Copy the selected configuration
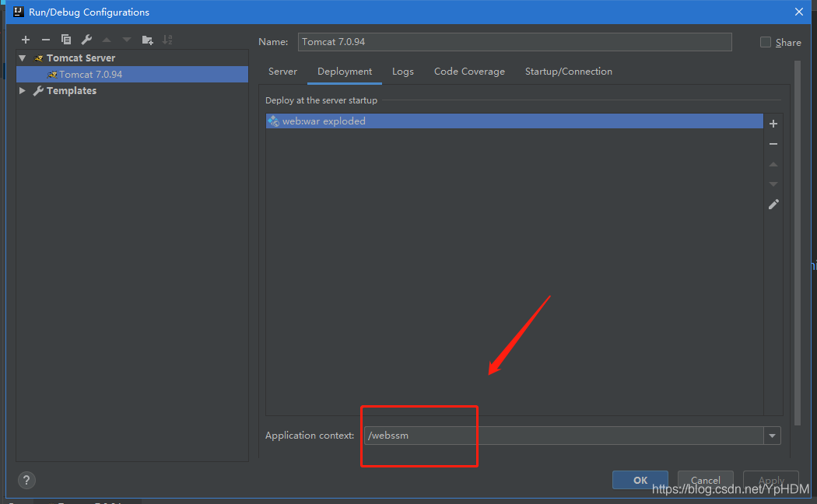Screen dimensions: 817x504 click(x=66, y=40)
